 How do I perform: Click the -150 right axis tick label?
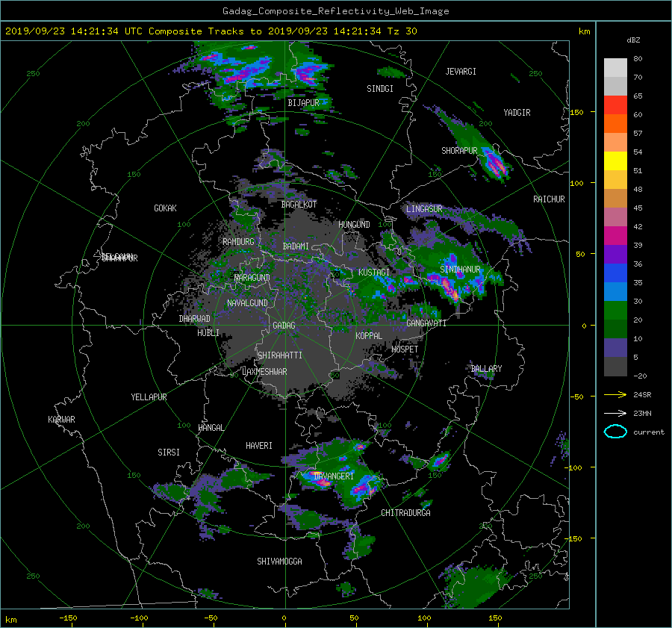(x=575, y=539)
